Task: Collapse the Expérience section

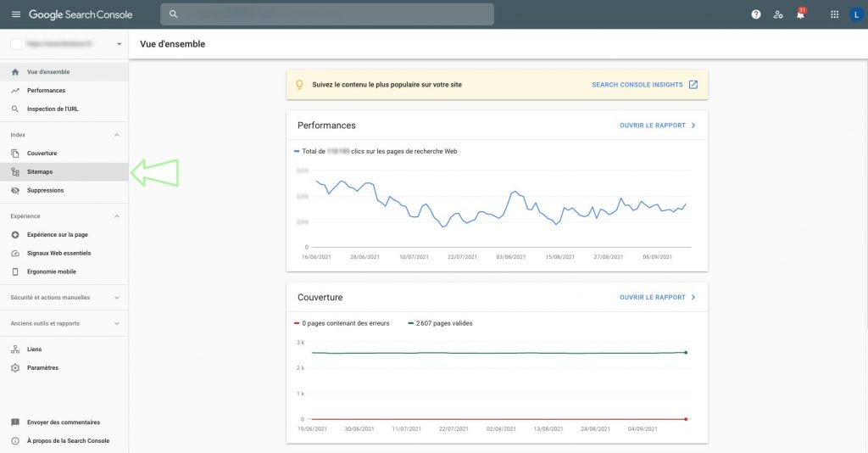Action: [117, 216]
